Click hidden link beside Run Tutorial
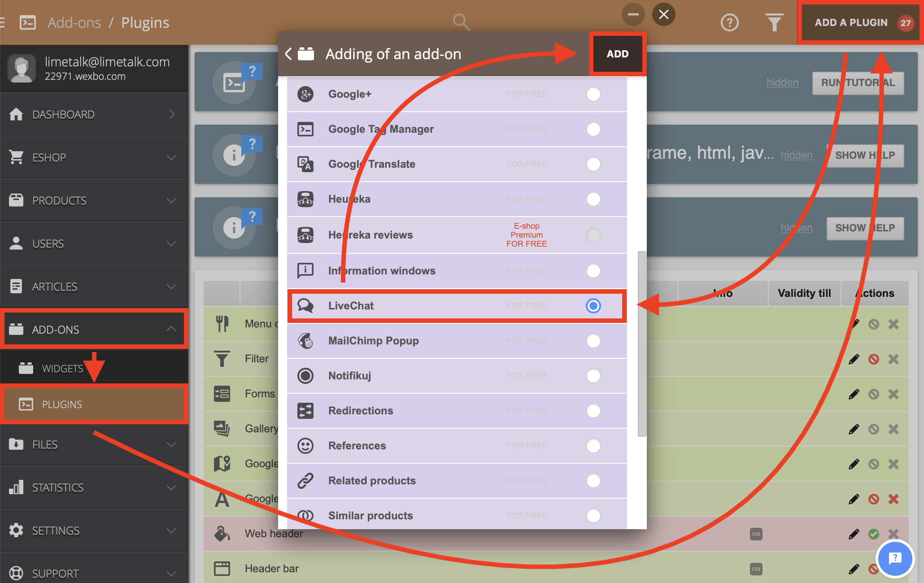924x583 pixels. coord(782,83)
